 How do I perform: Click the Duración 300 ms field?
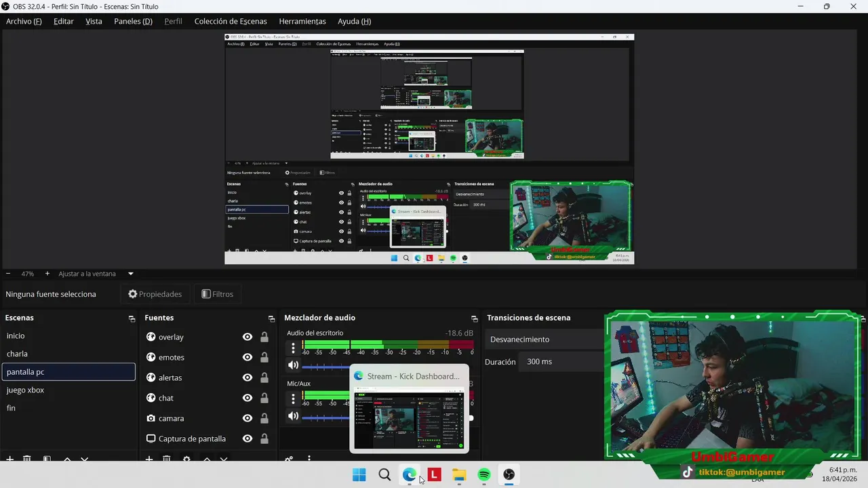pyautogui.click(x=563, y=362)
